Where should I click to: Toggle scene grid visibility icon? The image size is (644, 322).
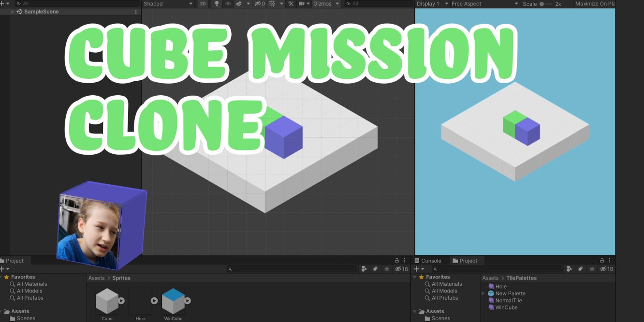pos(272,4)
